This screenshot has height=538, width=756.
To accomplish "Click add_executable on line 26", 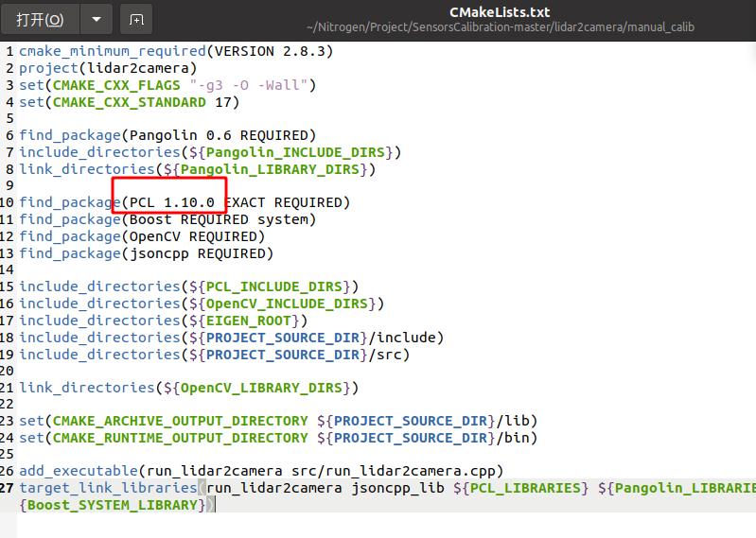I will pos(79,471).
